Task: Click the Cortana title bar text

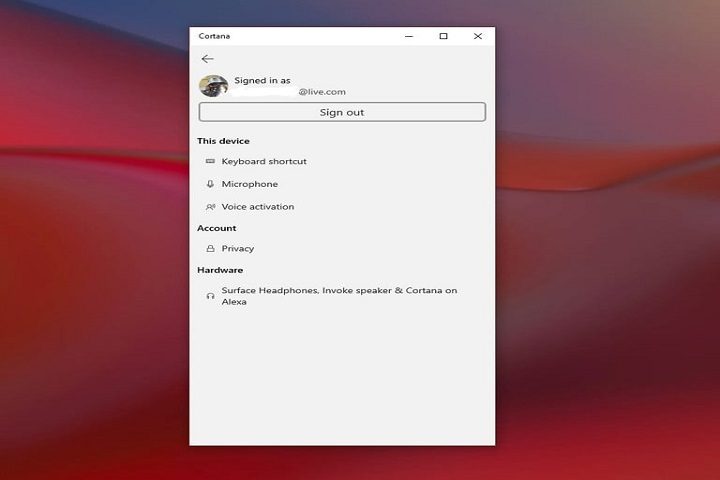Action: pyautogui.click(x=214, y=36)
